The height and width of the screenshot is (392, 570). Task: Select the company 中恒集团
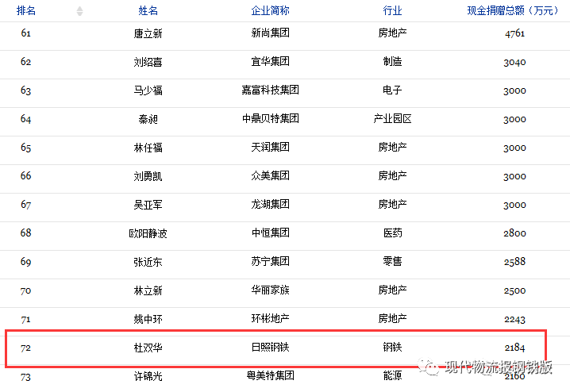[x=270, y=233]
